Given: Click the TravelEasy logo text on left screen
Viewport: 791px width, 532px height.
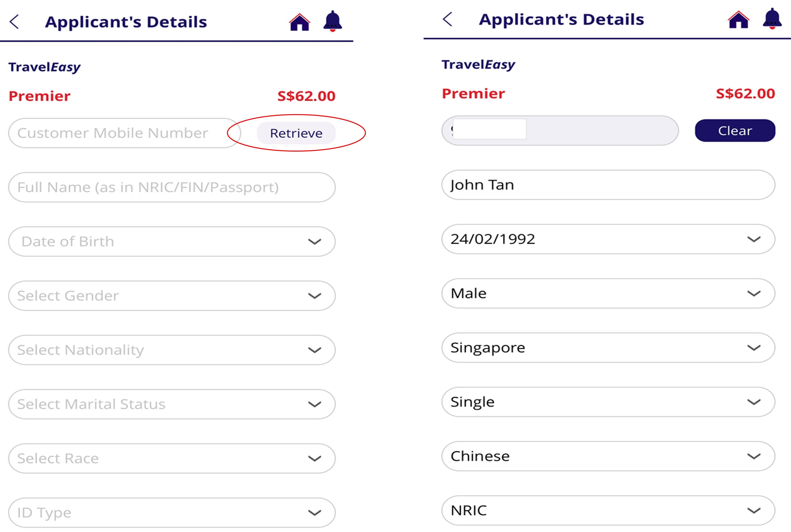Looking at the screenshot, I should click(x=44, y=66).
